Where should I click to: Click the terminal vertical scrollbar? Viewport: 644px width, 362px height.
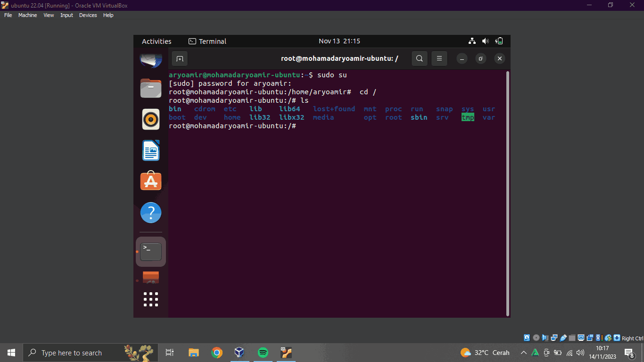507,193
